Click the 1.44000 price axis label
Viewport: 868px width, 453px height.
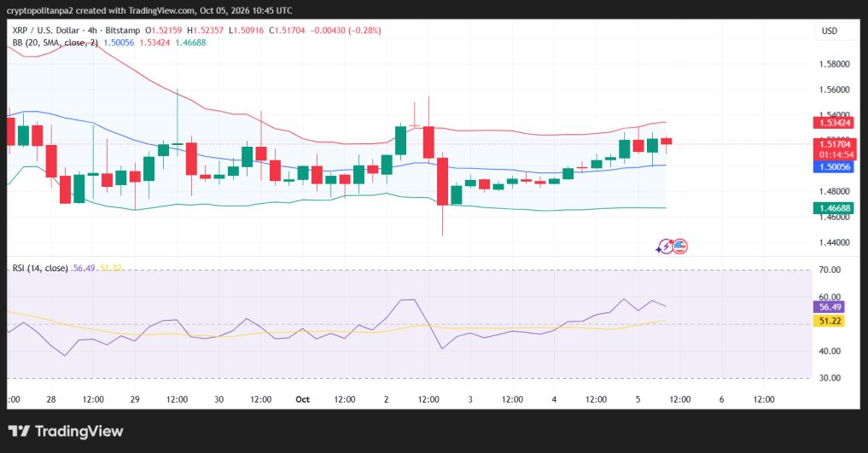834,242
